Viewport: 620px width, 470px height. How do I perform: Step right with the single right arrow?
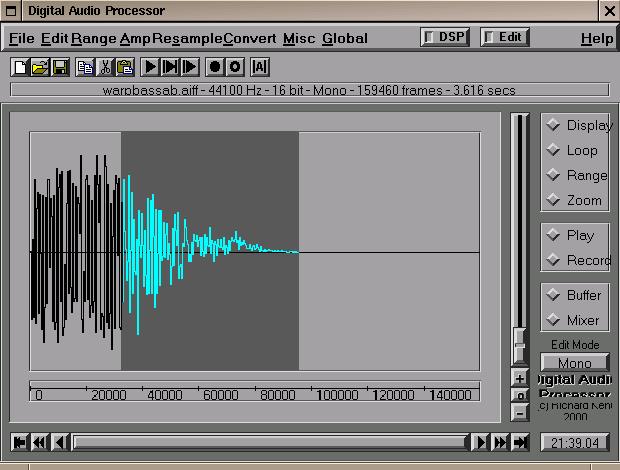point(480,442)
